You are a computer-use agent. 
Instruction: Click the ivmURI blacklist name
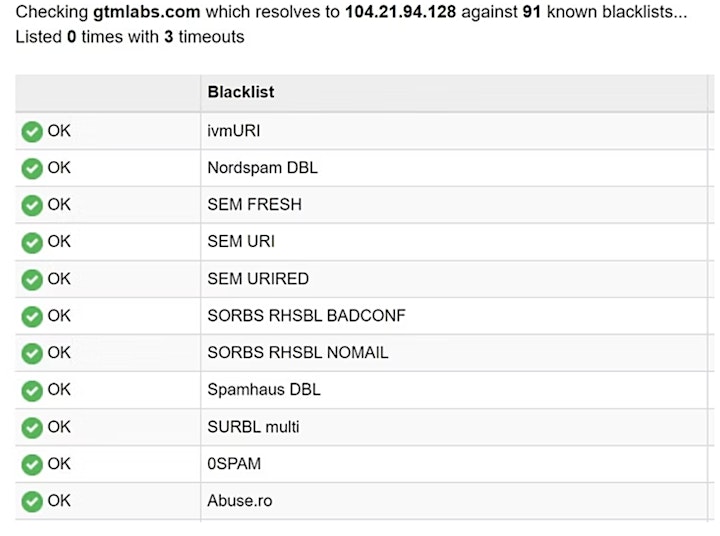click(x=234, y=131)
